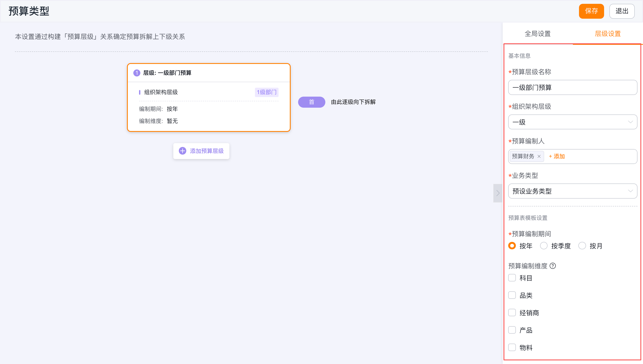Open the 业务类型 dropdown showing 预设业务类型

(573, 191)
